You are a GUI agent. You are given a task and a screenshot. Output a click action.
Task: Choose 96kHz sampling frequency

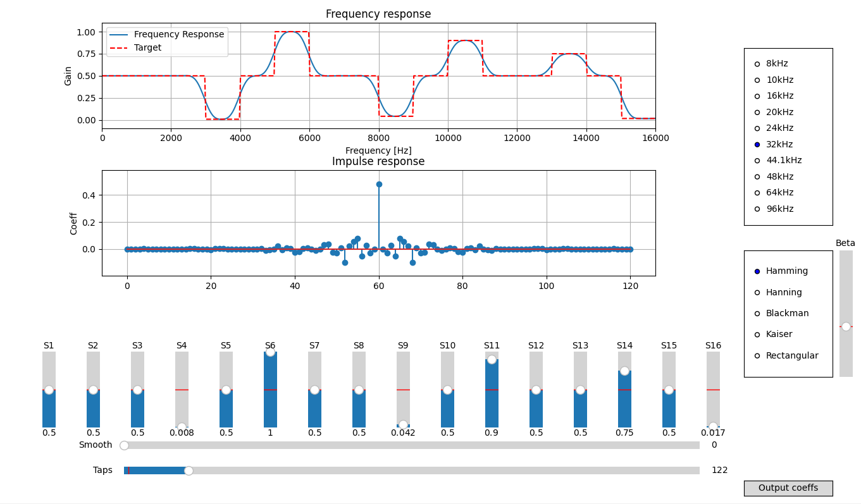pos(757,209)
